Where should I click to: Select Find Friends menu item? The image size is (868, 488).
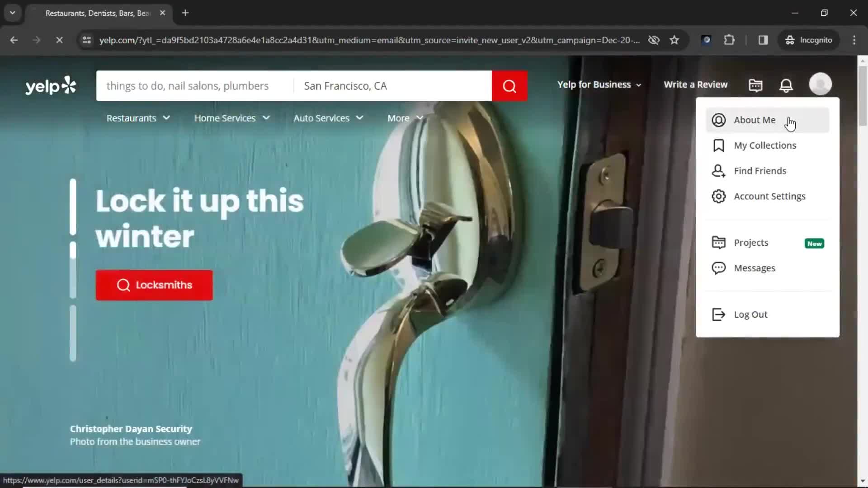(x=760, y=170)
